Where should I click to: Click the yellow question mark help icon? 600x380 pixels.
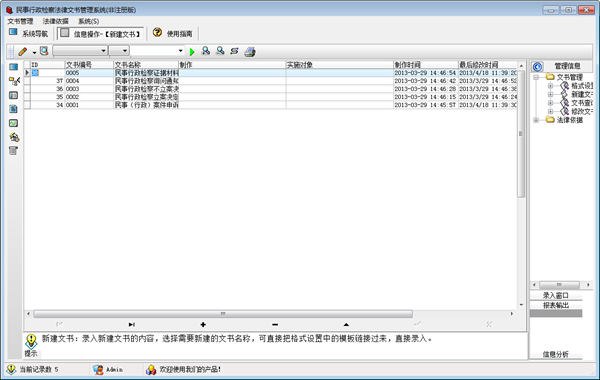tap(157, 32)
